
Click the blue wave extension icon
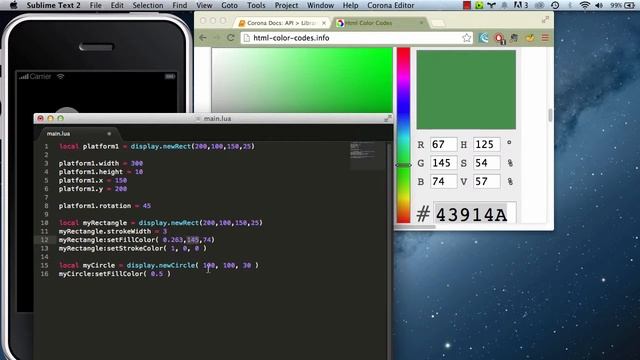coord(484,38)
